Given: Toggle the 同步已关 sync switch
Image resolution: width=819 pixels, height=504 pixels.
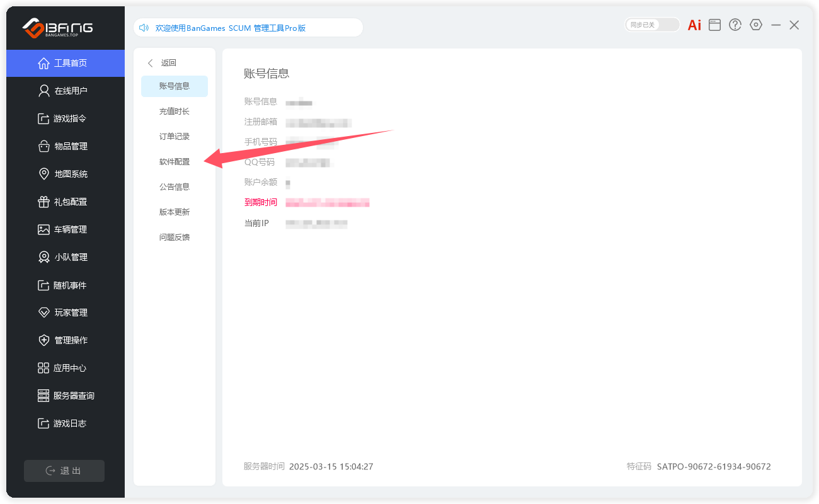Looking at the screenshot, I should pos(652,23).
